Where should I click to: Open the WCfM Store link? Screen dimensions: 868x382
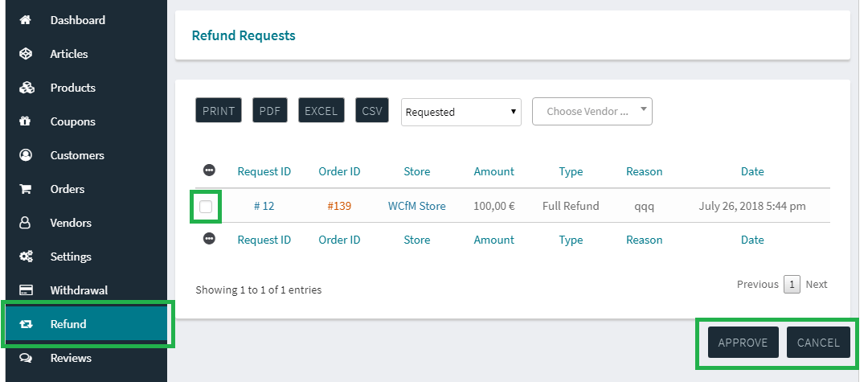(x=417, y=206)
